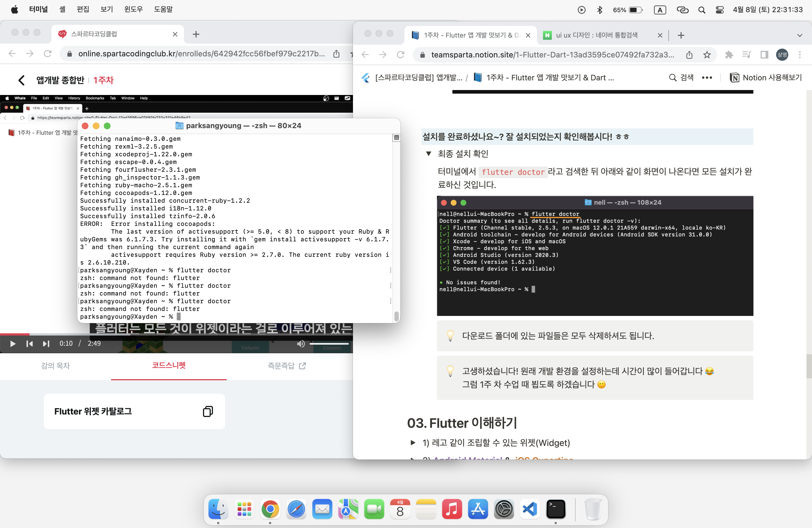Click the 1주차 Flutter breadcrumb link
The height and width of the screenshot is (528, 812).
544,78
